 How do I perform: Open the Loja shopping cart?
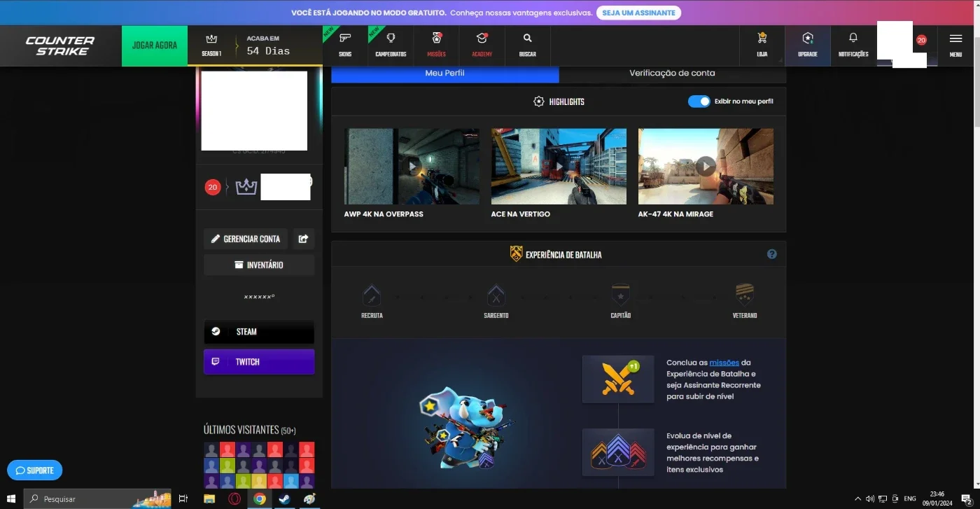pyautogui.click(x=762, y=45)
